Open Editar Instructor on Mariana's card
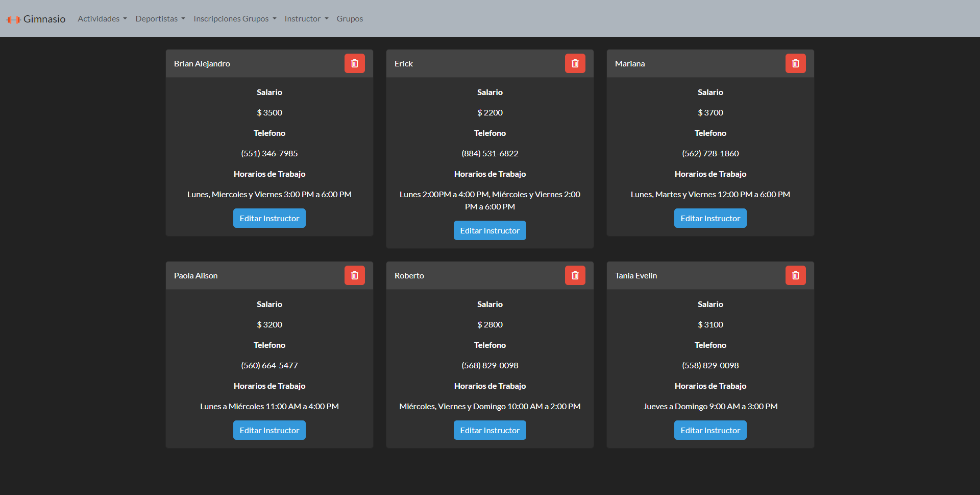 [710, 218]
